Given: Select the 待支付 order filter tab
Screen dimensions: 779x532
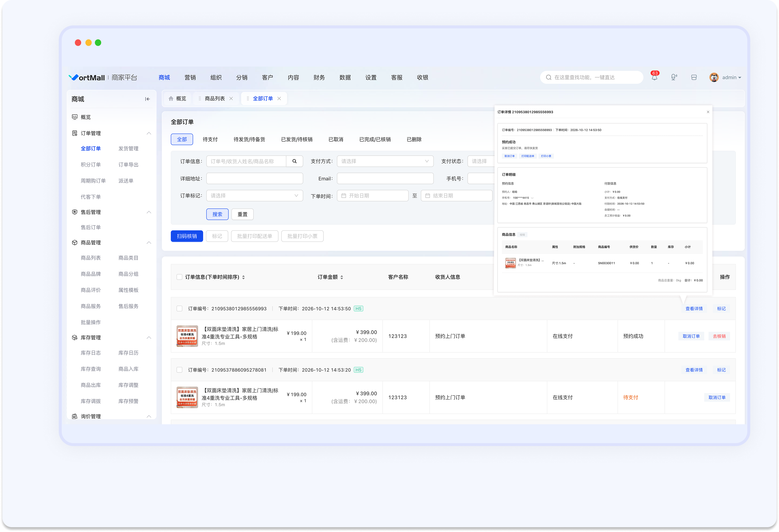Looking at the screenshot, I should [x=210, y=140].
